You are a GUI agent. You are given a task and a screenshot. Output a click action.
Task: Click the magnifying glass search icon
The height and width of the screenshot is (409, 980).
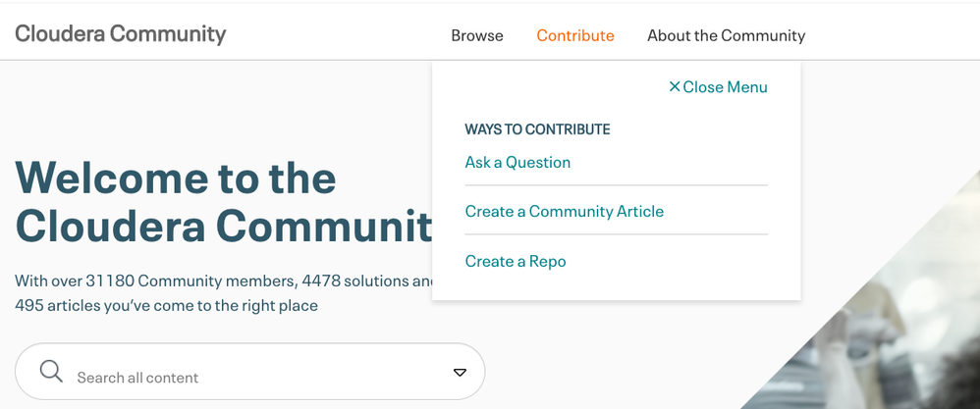(51, 372)
